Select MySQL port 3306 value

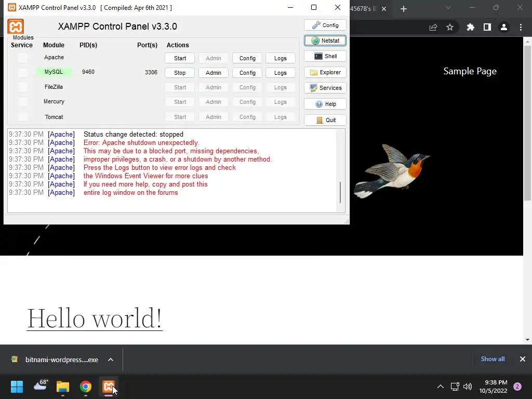[x=151, y=72]
